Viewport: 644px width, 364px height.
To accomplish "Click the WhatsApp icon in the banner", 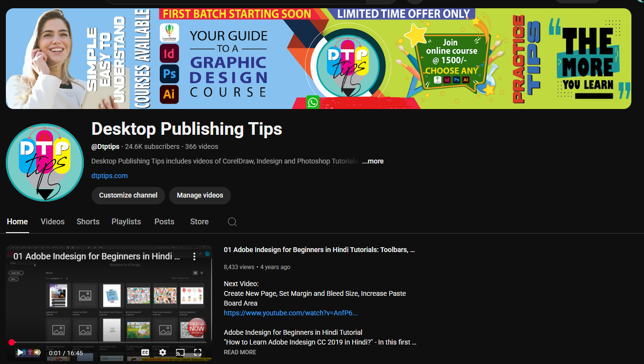I will 313,103.
